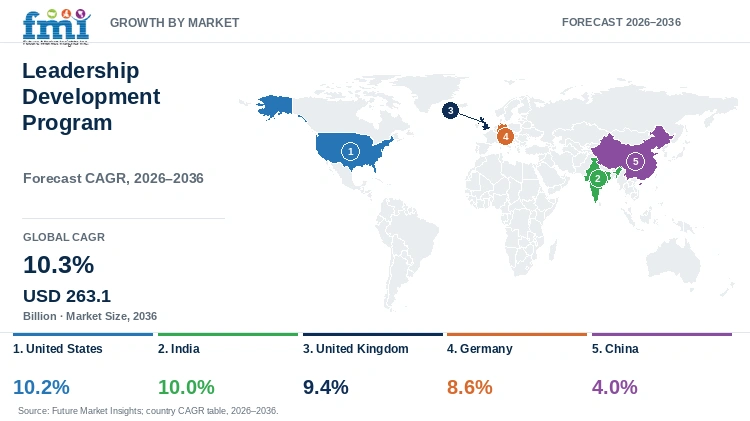
Task: Click the 10.2% United States value
Action: (x=41, y=387)
